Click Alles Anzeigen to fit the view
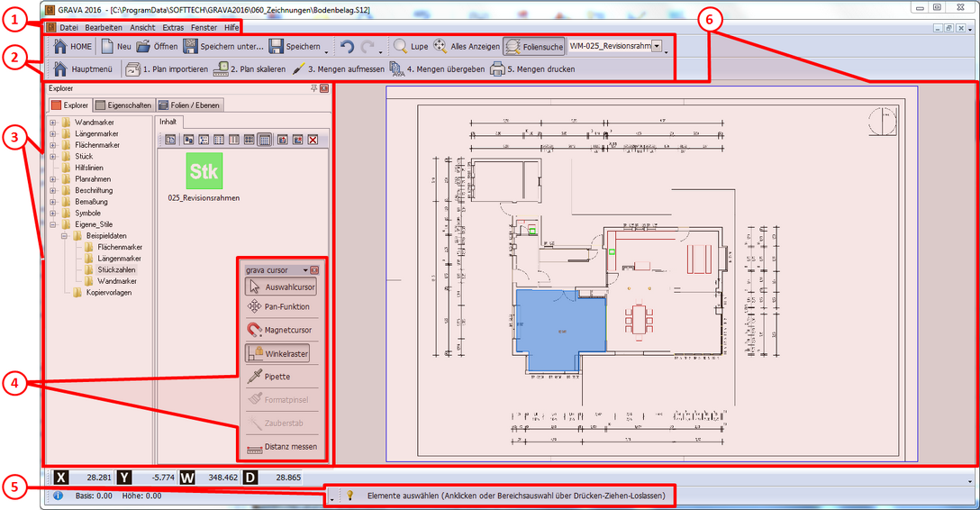980x510 pixels. pyautogui.click(x=467, y=46)
